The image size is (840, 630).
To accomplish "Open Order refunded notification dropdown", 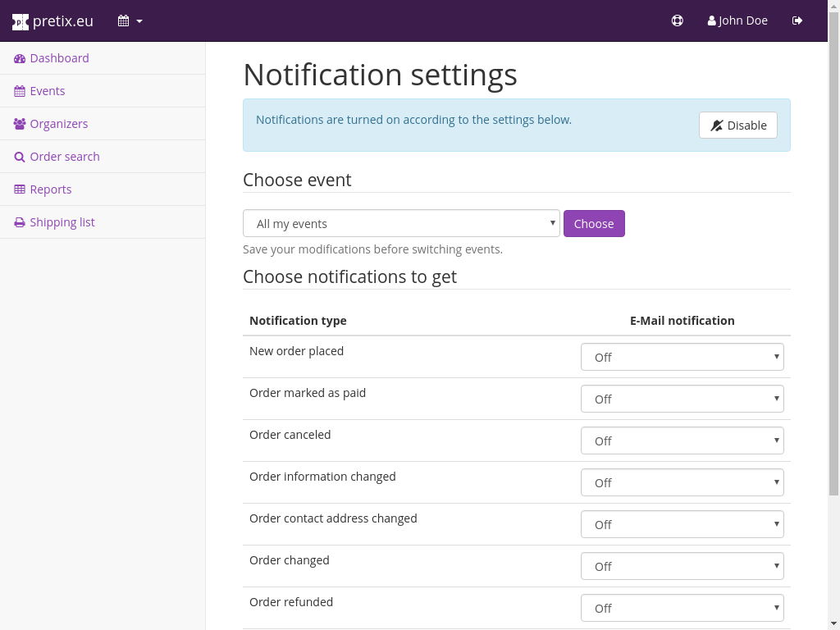I will point(682,608).
